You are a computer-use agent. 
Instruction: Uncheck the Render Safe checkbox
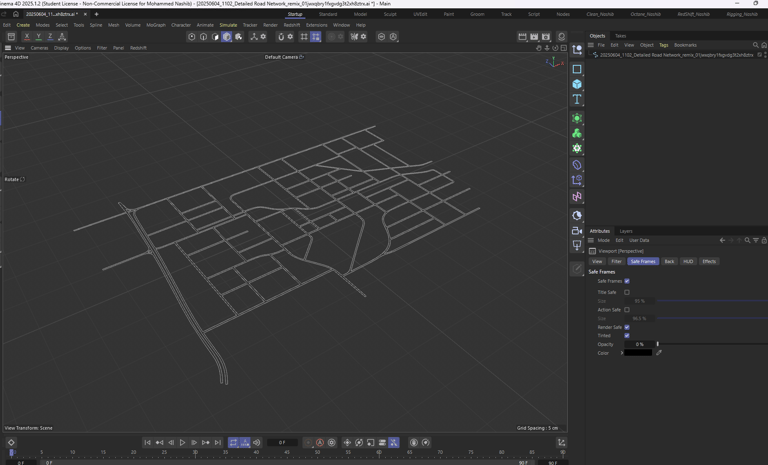pyautogui.click(x=627, y=327)
